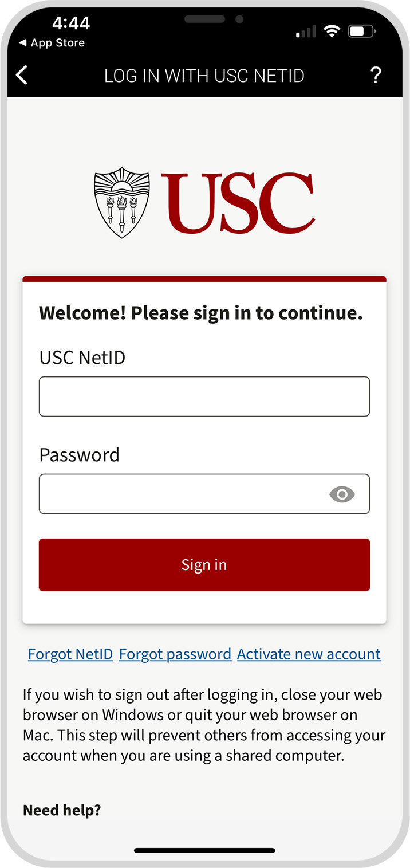The image size is (410, 868).
Task: Open the Forgot NetID link
Action: tap(70, 654)
